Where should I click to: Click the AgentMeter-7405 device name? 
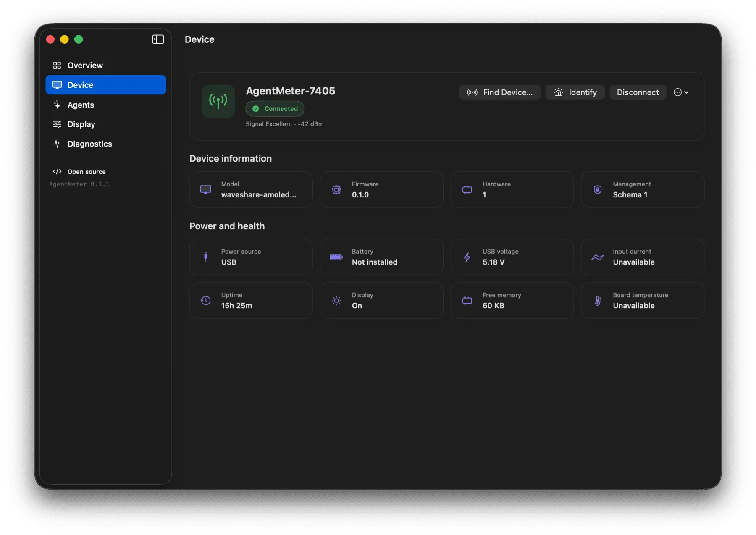click(x=291, y=91)
